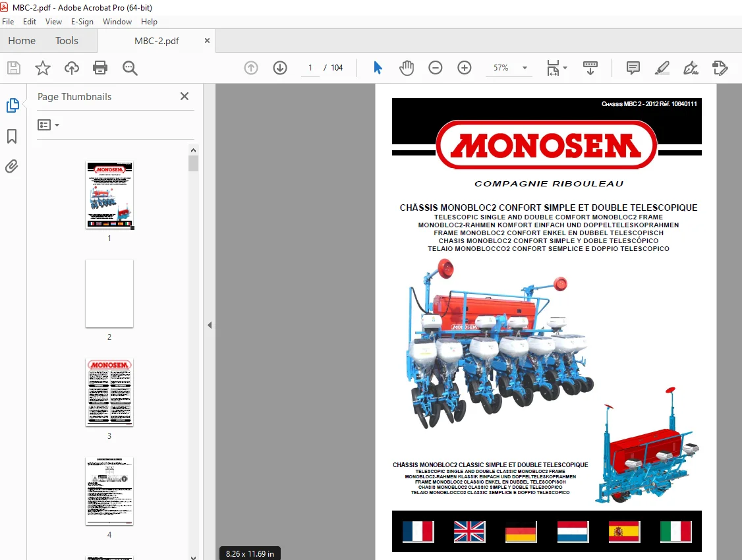Select page 1 thumbnail
The height and width of the screenshot is (560, 742).
(x=109, y=195)
